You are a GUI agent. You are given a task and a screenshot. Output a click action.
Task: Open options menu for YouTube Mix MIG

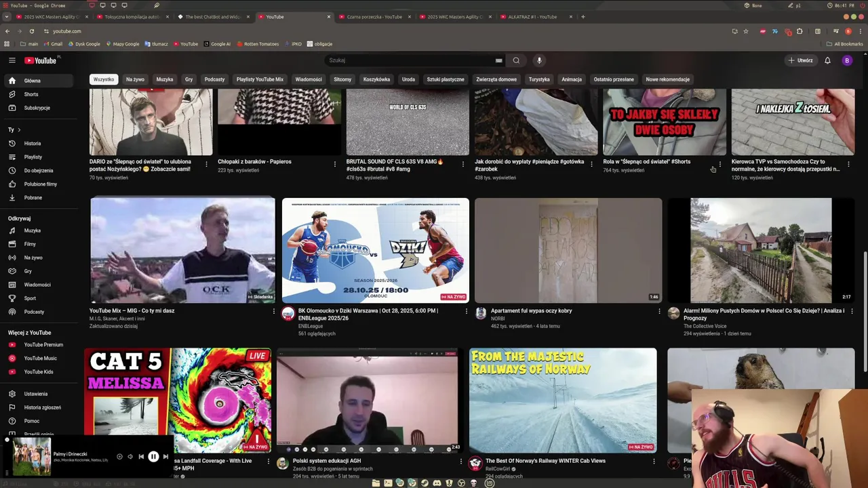click(x=274, y=312)
